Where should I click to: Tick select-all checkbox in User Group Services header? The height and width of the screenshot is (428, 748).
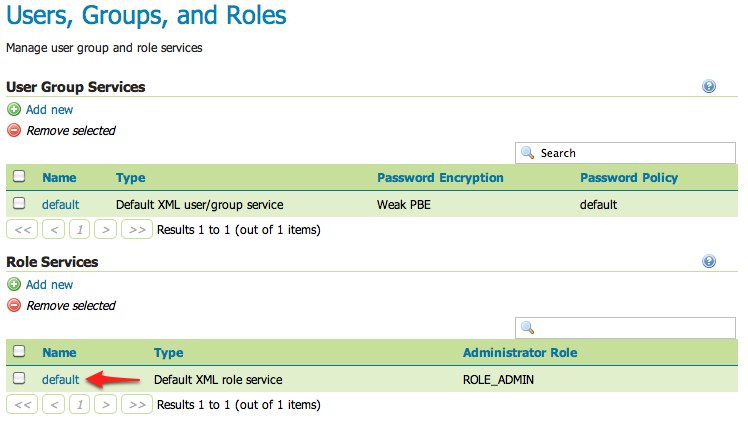19,176
